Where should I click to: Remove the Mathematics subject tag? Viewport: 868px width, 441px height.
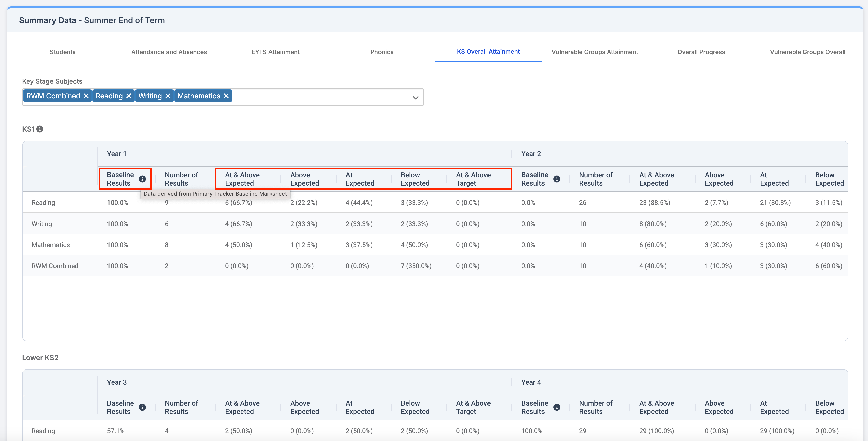click(x=226, y=96)
